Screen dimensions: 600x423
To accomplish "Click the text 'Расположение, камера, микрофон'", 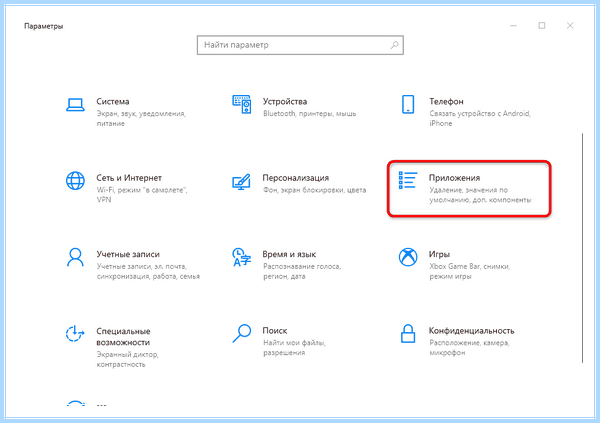I will click(469, 348).
